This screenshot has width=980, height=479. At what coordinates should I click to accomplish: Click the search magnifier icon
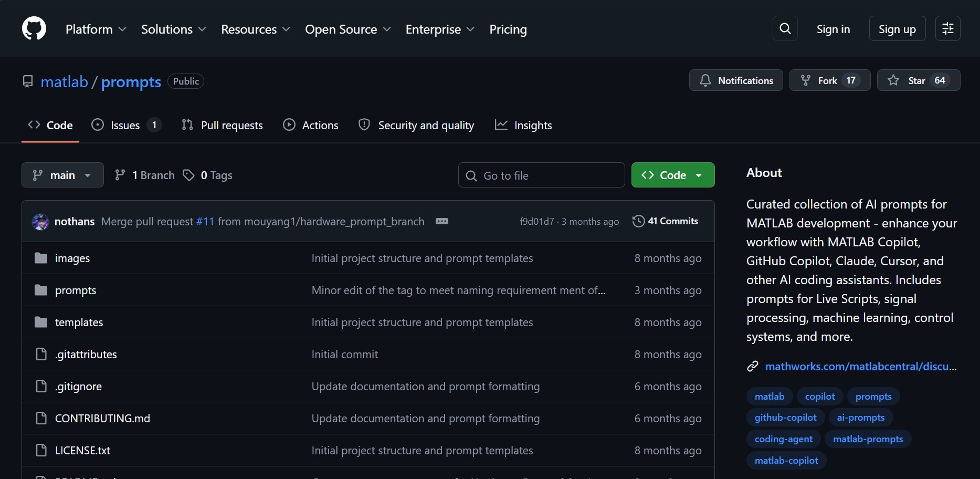(x=785, y=28)
